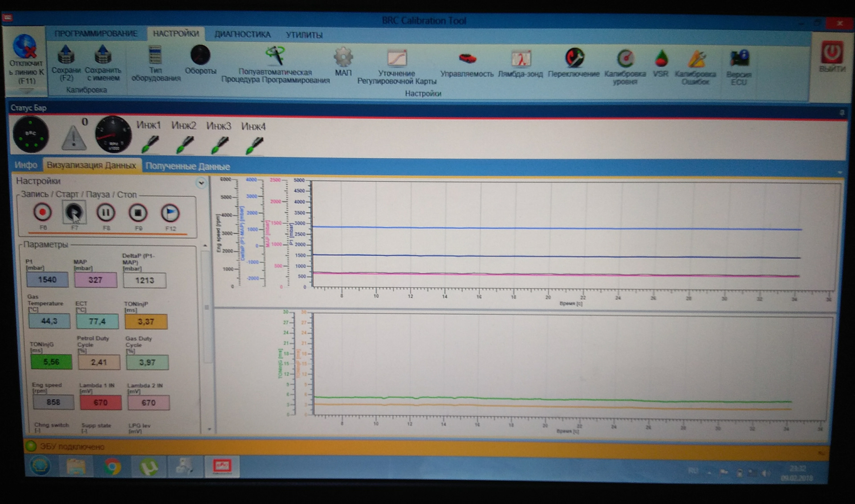
Task: Open the МАП gear icon
Action: (x=343, y=57)
